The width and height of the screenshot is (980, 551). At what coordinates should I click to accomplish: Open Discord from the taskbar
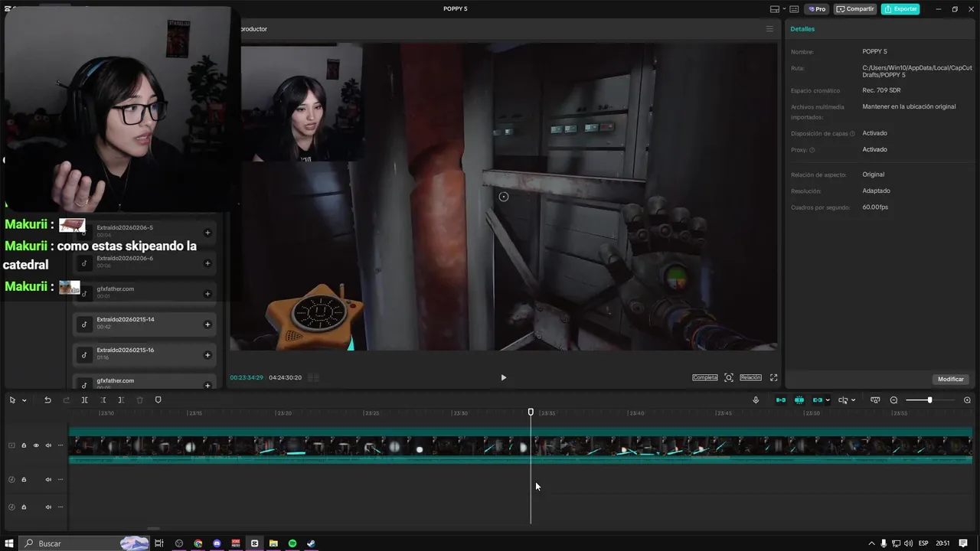click(217, 543)
